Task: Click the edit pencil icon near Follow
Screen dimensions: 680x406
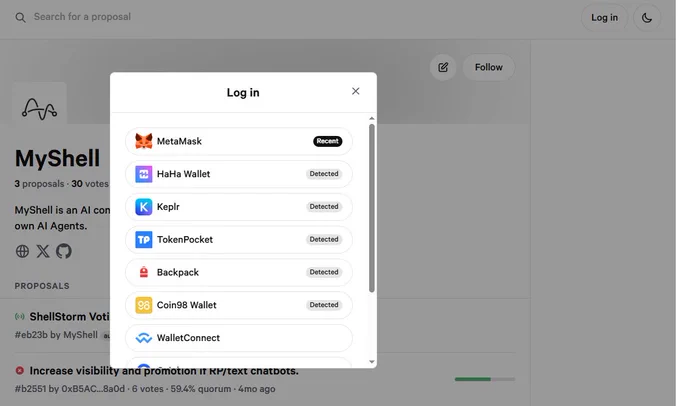Action: [443, 67]
